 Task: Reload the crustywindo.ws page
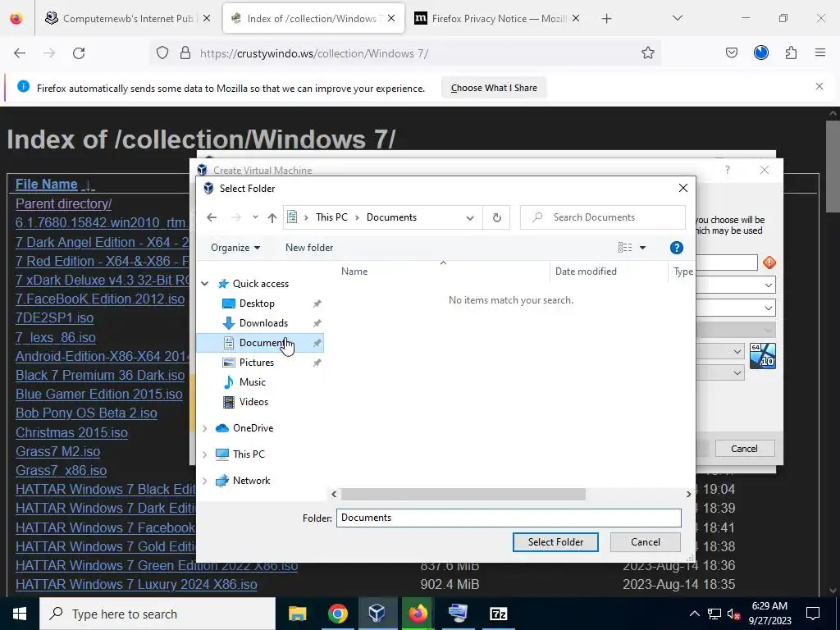(x=79, y=53)
